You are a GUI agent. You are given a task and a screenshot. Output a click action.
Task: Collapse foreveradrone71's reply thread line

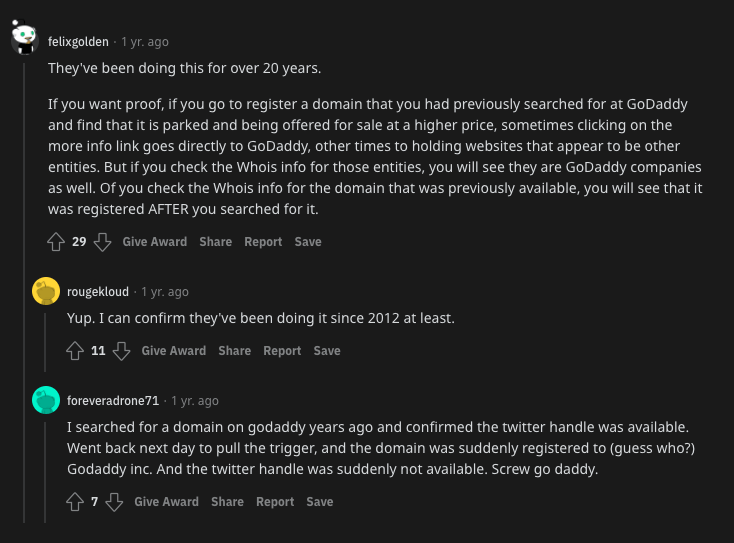click(x=45, y=472)
